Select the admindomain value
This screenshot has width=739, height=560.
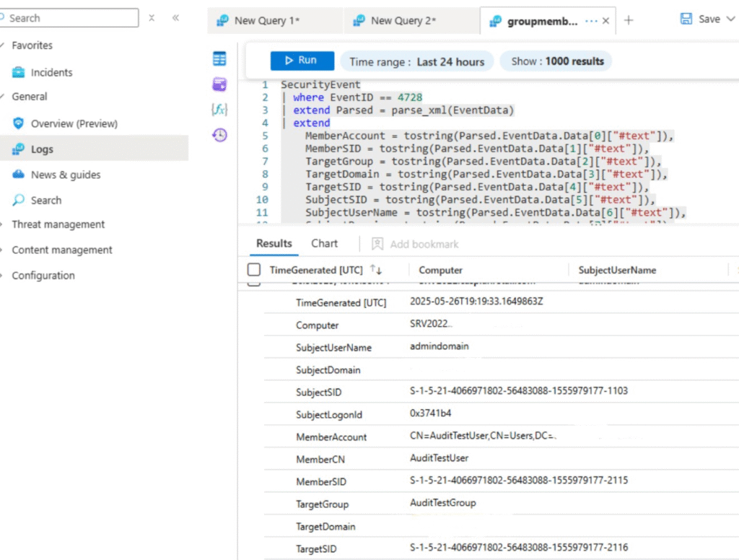[x=440, y=346]
